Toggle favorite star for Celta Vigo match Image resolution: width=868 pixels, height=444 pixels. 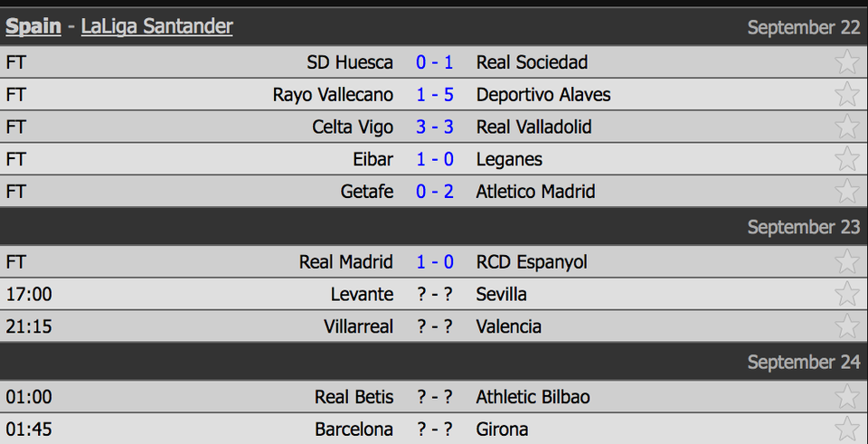coord(847,127)
